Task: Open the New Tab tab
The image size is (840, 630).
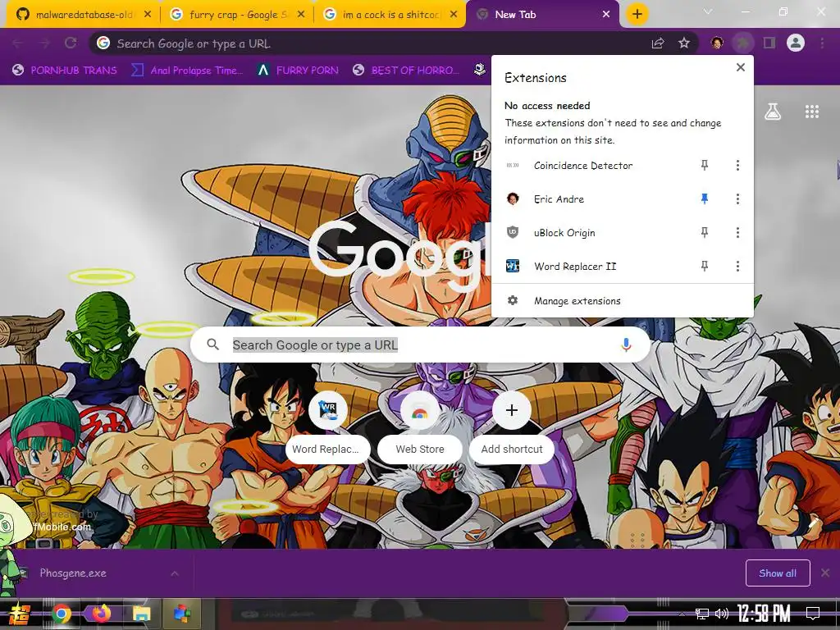Action: tap(543, 15)
